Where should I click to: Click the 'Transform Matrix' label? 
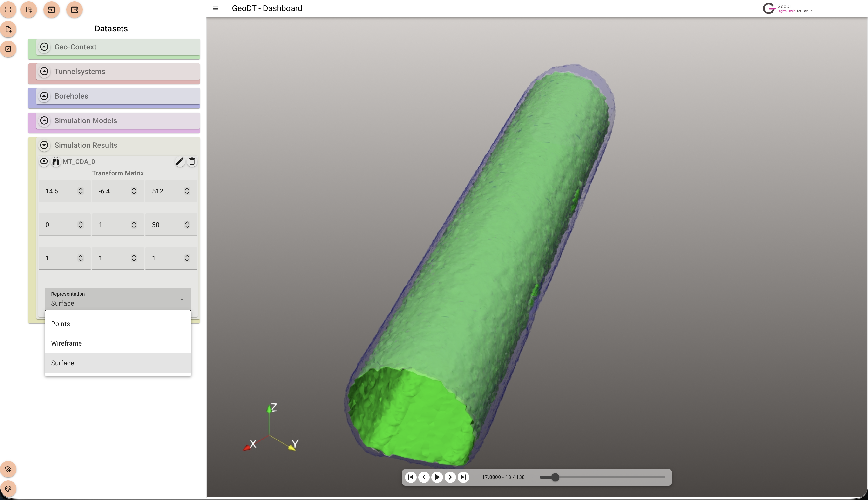118,173
